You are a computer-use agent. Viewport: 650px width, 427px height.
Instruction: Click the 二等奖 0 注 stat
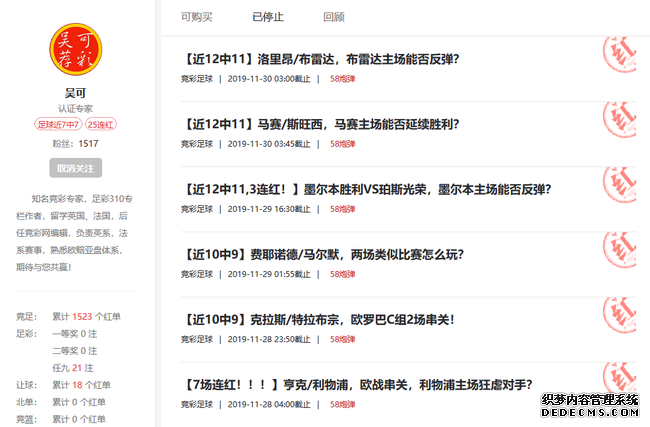pos(75,351)
